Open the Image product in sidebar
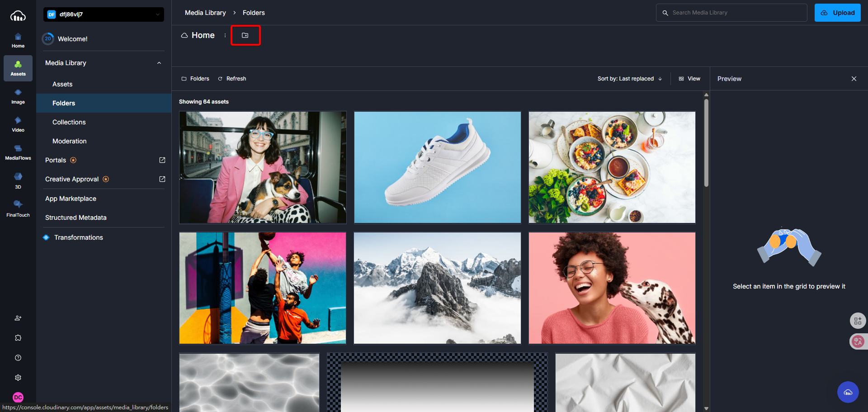This screenshot has height=412, width=868. tap(18, 96)
